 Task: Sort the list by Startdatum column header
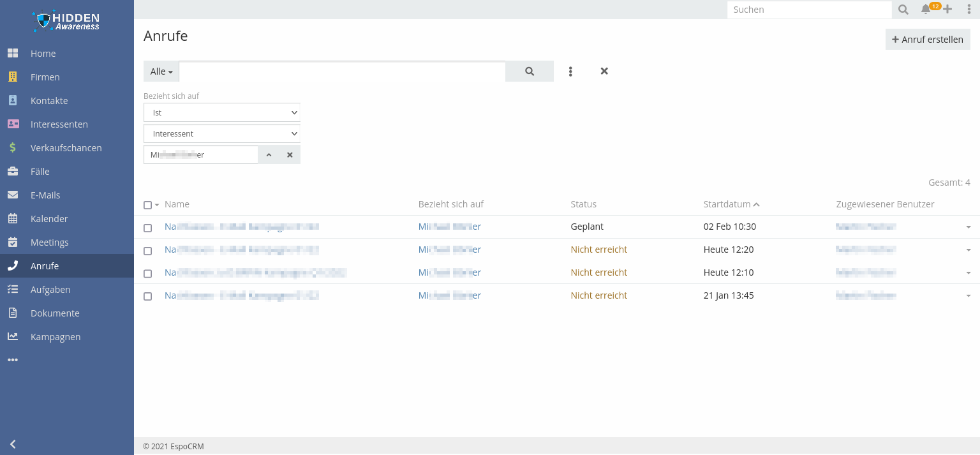point(727,204)
